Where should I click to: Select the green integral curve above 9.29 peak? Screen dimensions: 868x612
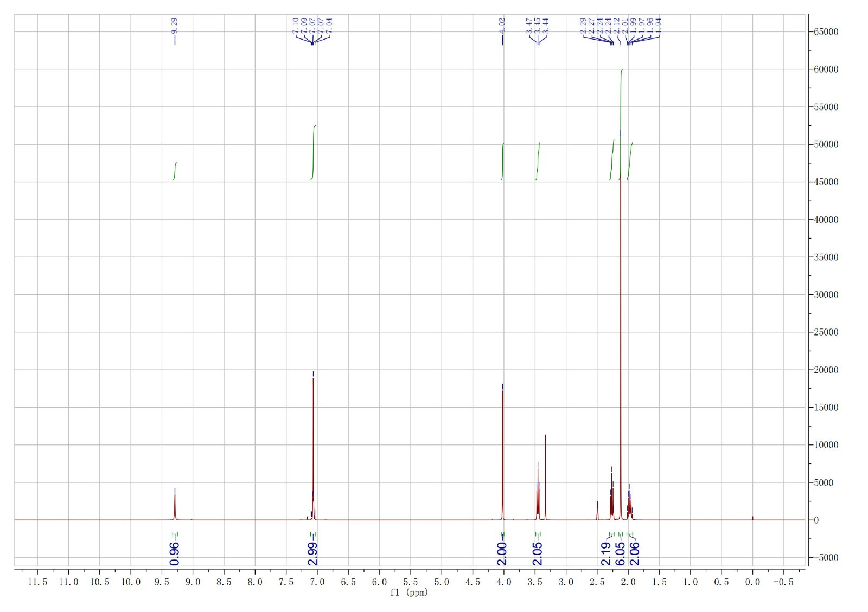point(175,171)
